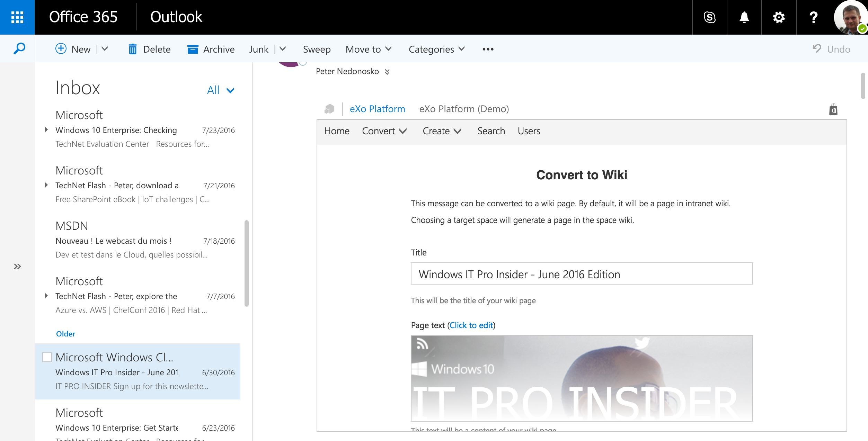Click the 'Click to edit' link
This screenshot has height=441, width=868.
point(471,325)
